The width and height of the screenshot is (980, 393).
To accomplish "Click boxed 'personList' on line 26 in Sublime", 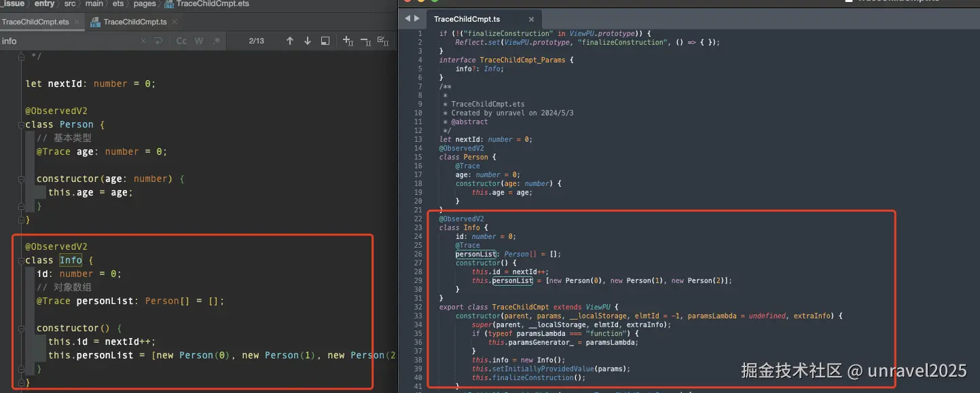I will (475, 255).
